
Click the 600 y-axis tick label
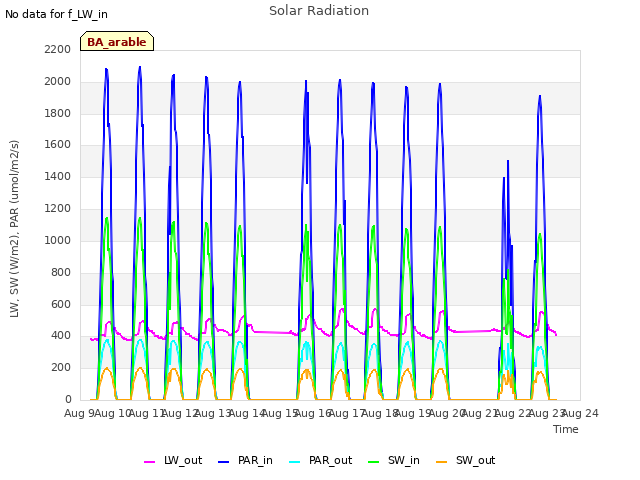tap(61, 304)
